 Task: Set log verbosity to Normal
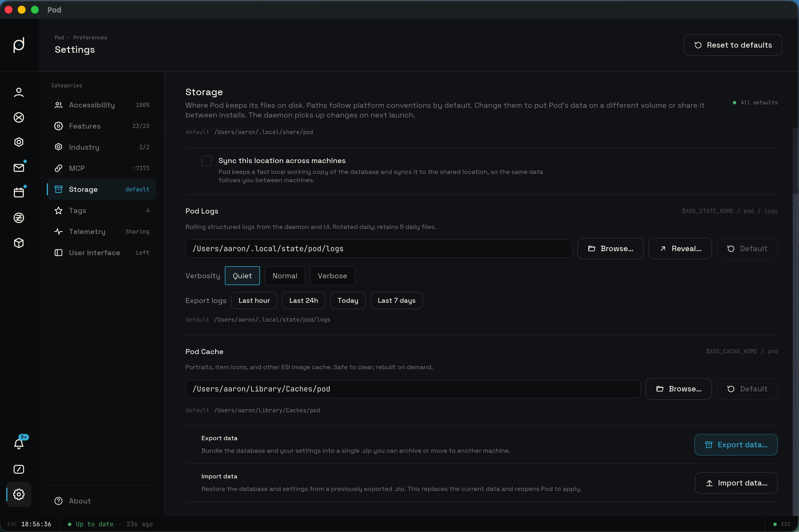[x=285, y=276]
